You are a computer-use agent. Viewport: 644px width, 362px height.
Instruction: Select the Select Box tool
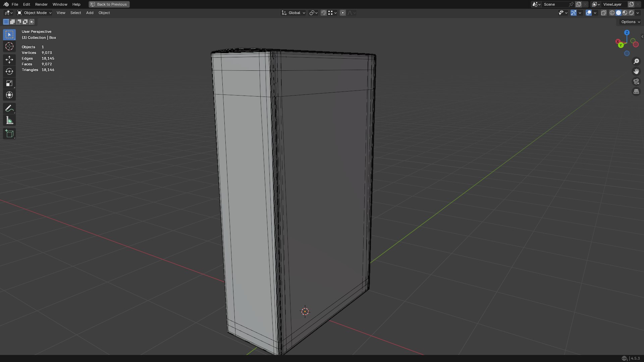point(9,35)
